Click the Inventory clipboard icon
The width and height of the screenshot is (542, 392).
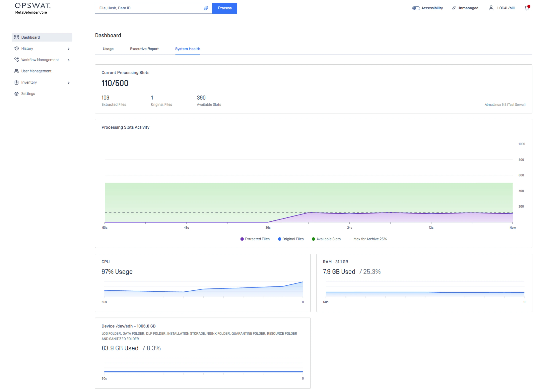[x=16, y=82]
